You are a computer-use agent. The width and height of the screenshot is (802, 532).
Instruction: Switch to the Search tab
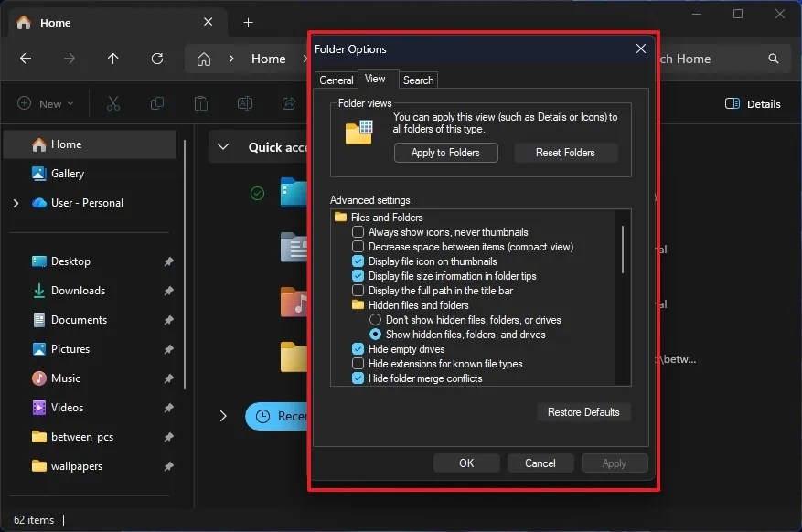click(418, 80)
